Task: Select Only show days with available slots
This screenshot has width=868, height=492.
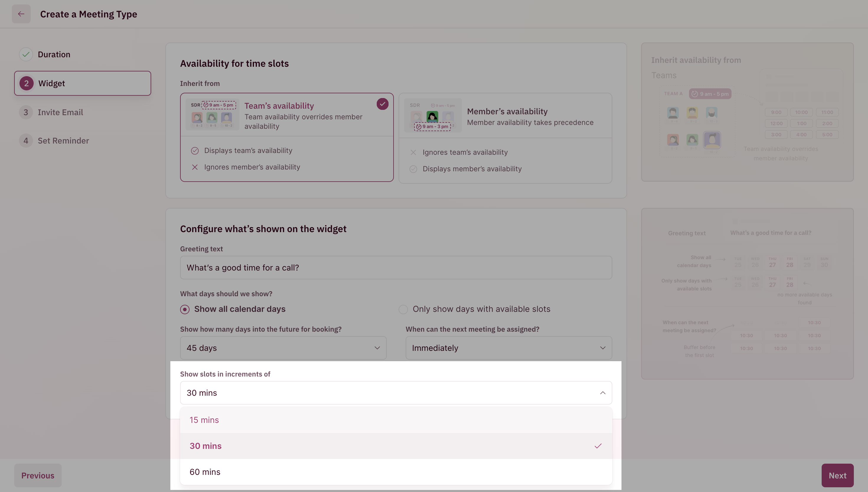Action: tap(403, 309)
